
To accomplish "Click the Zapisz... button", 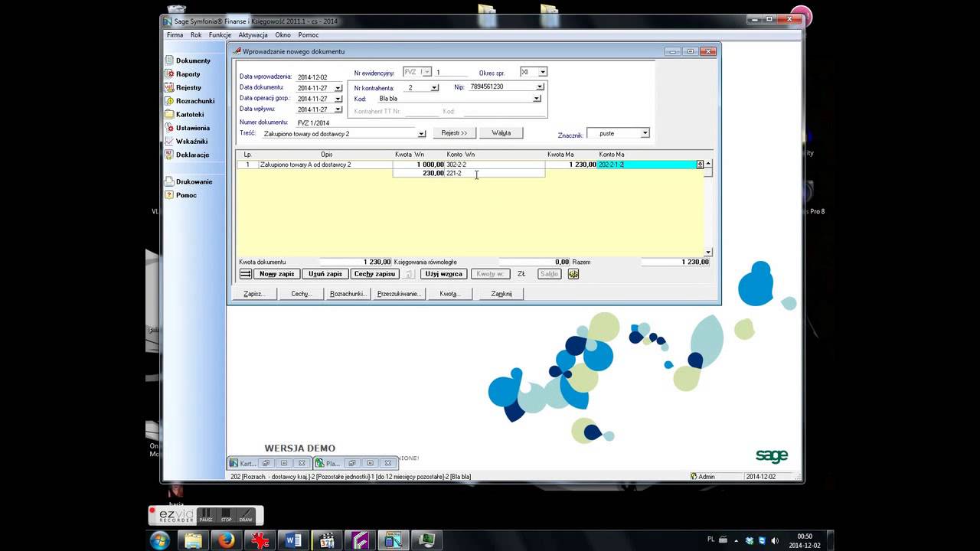I will coord(253,294).
